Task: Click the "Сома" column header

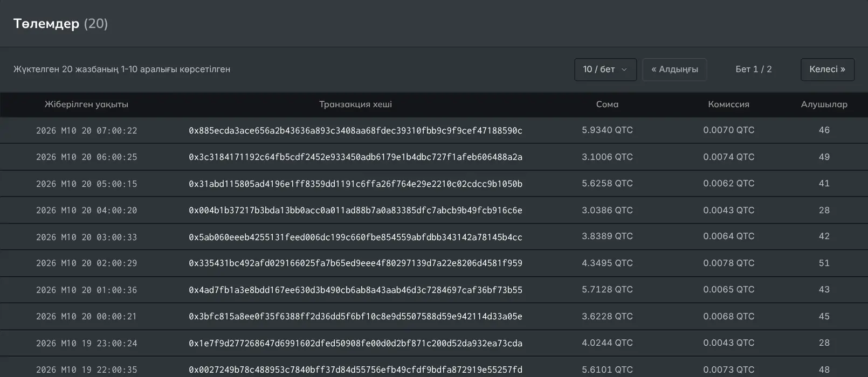Action: [607, 104]
